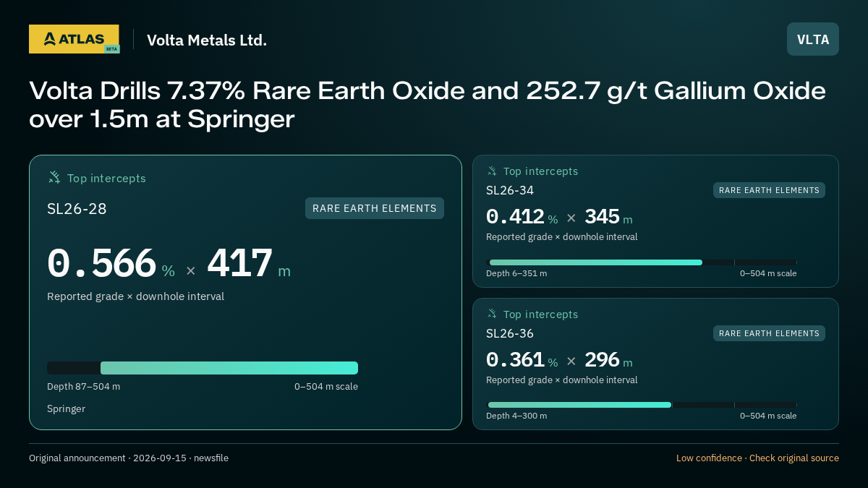The height and width of the screenshot is (488, 868).
Task: Click the drill icon in the SL26-34 card
Action: tap(492, 171)
